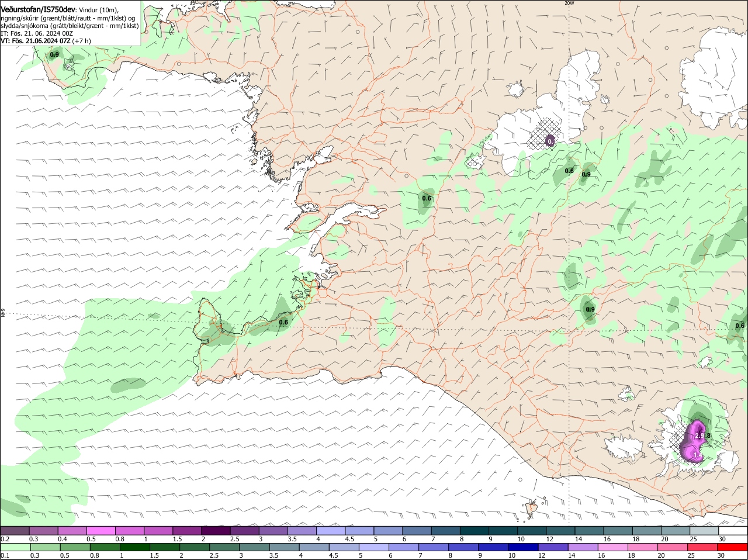Click the 10 label on the upper snow scale
Image resolution: width=748 pixels, height=560 pixels.
[521, 539]
